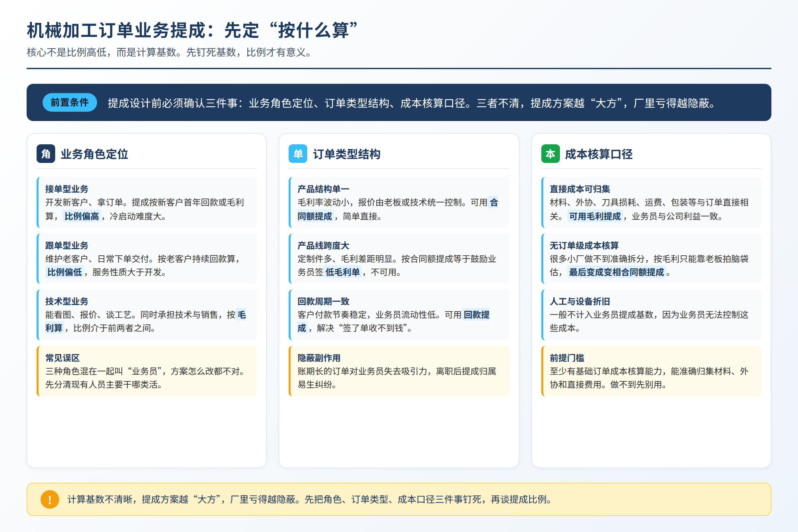The height and width of the screenshot is (532, 798).
Task: Click the 人工与设备折旧 card title
Action: point(580,301)
